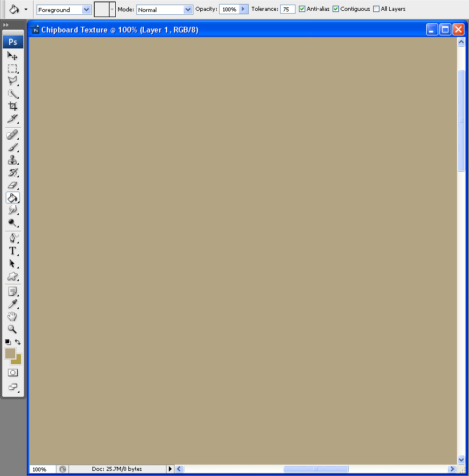Screen dimensions: 469x476
Task: Click the document size status arrow
Action: click(170, 469)
